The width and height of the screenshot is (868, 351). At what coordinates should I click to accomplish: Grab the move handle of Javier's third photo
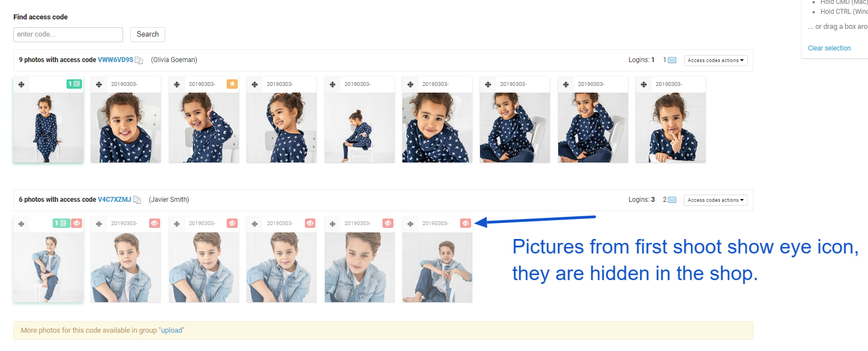[x=177, y=223]
